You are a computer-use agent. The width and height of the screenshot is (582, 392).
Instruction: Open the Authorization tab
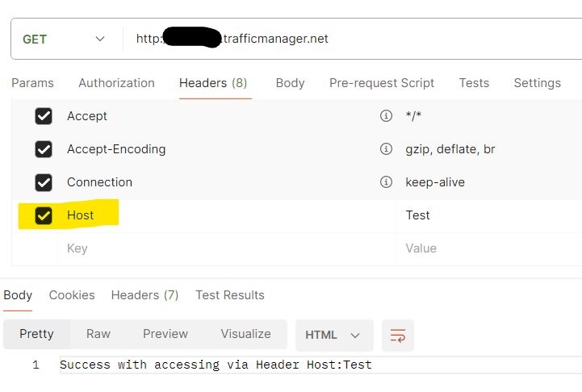116,83
